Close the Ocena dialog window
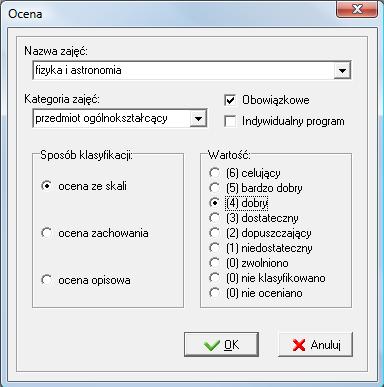Image resolution: width=384 pixels, height=387 pixels. pos(357,9)
